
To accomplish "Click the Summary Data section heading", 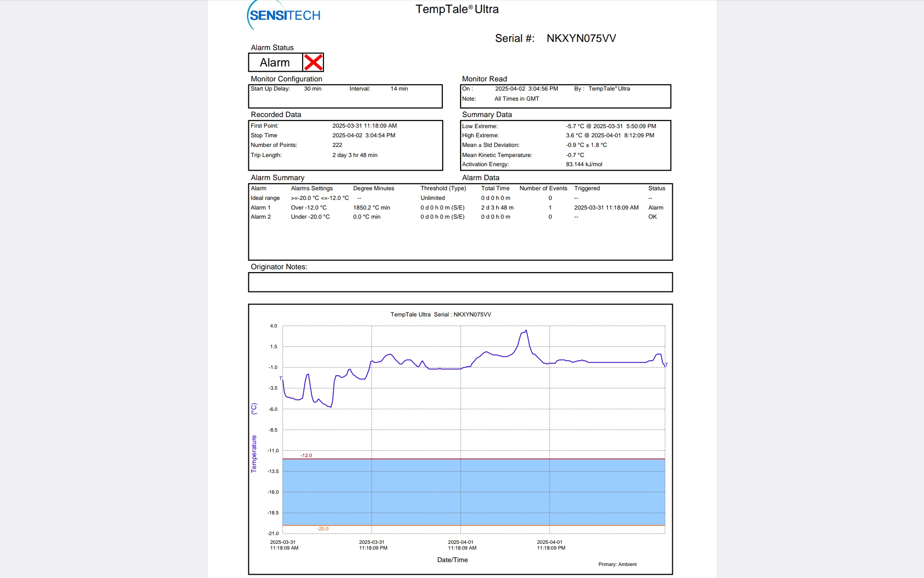I will coord(487,115).
